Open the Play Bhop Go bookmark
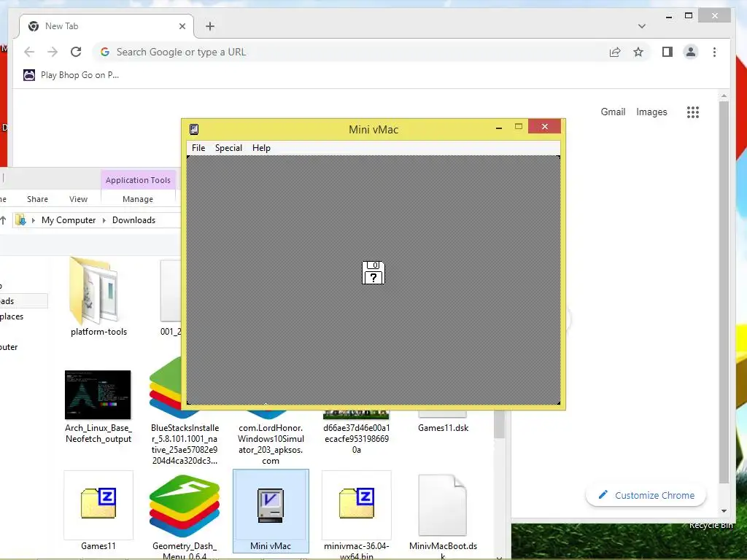Viewport: 747px width, 560px height. click(71, 75)
